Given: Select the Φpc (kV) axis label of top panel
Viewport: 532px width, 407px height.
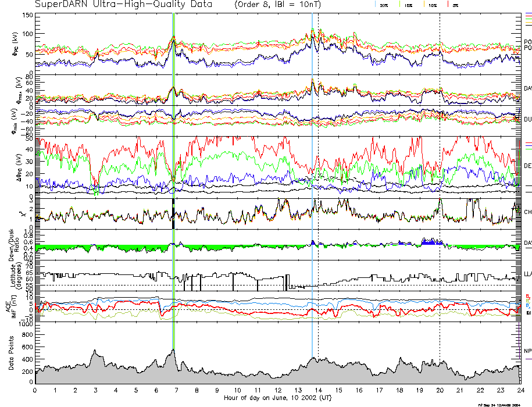Looking at the screenshot, I should coord(16,44).
